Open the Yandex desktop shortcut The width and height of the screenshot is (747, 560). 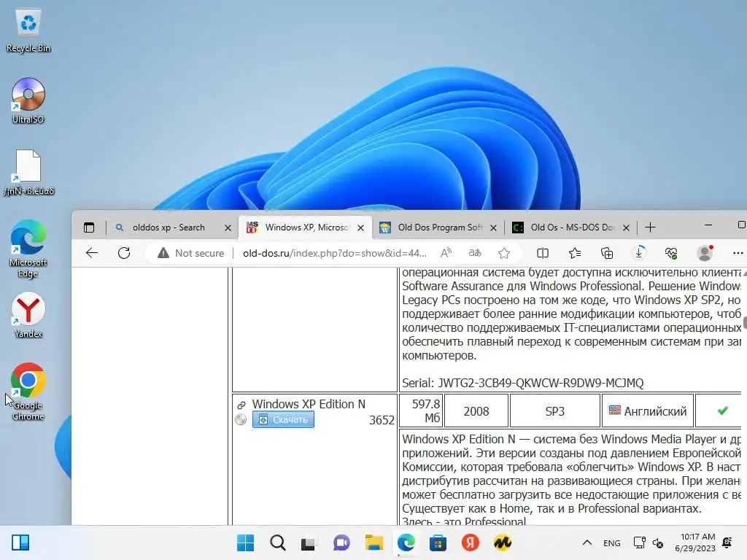pos(28,315)
